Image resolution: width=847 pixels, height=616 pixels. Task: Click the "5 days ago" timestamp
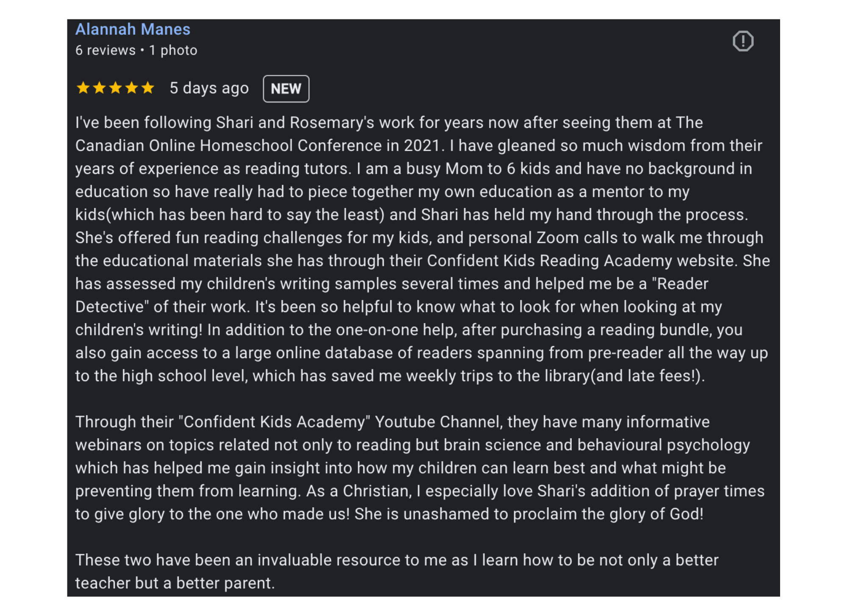click(x=209, y=88)
